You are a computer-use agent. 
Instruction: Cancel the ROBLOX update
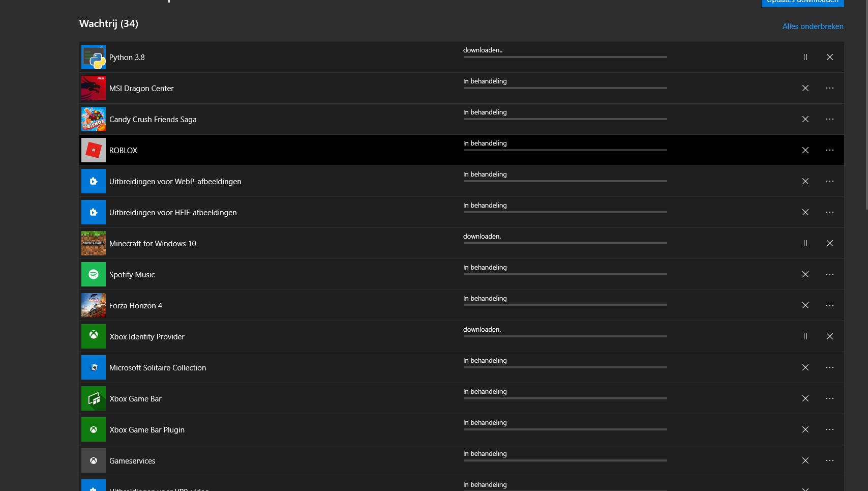(805, 150)
